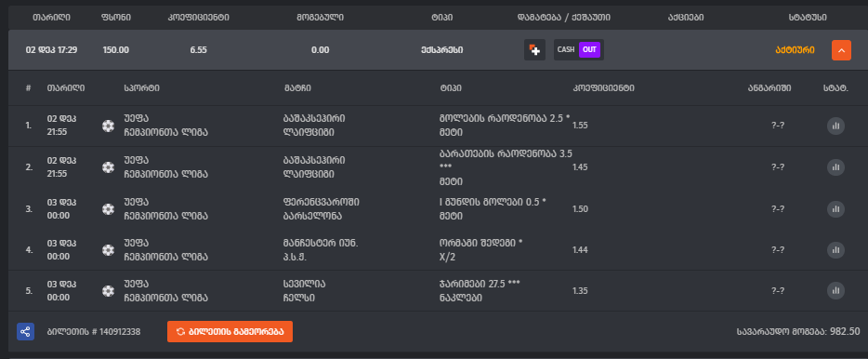Click ჯარიმები 27.5 bet type

[x=480, y=290]
